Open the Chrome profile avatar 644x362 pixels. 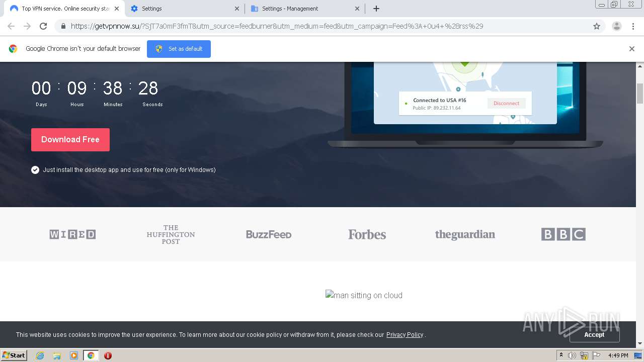pos(617,26)
